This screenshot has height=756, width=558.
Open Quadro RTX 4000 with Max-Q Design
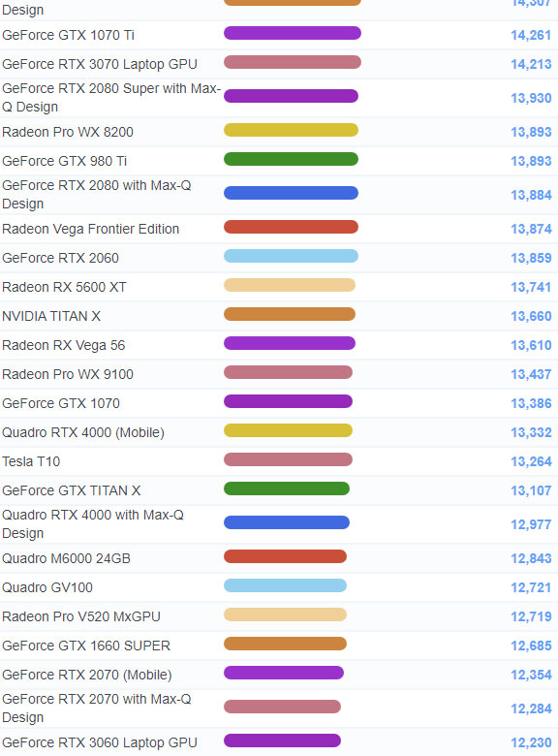point(93,524)
